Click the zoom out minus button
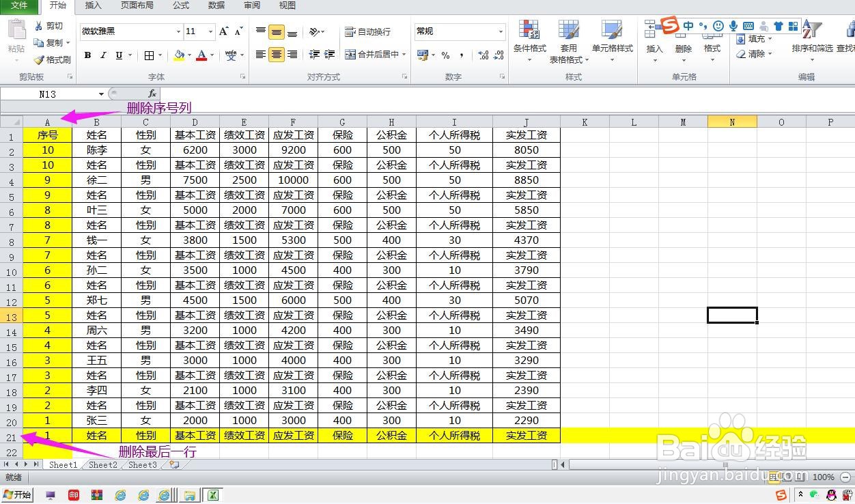Viewport: 855px width, 504px height. [845, 477]
